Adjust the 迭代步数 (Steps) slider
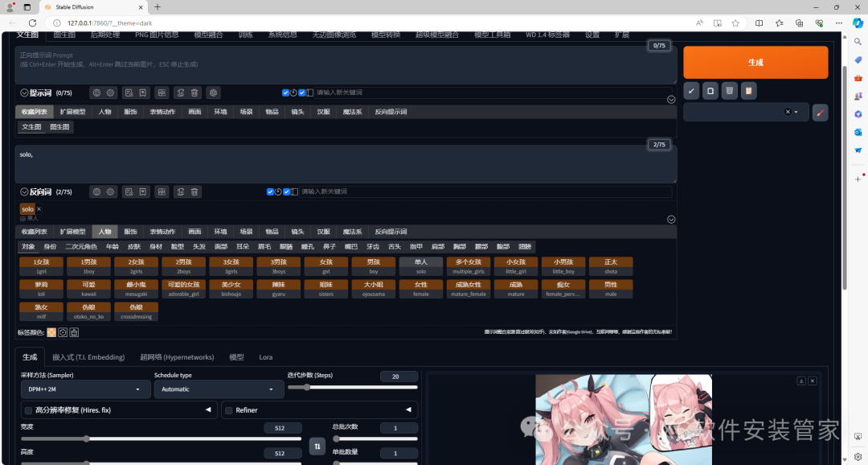 tap(353, 388)
